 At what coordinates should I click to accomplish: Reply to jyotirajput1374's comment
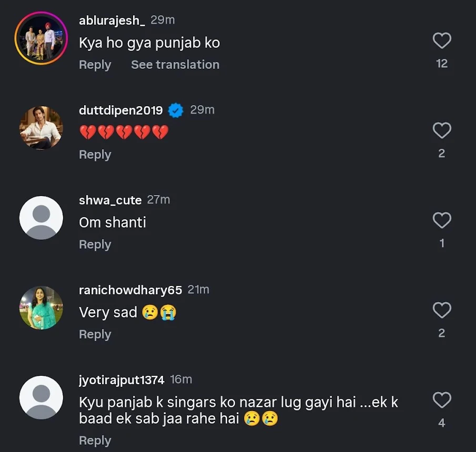tap(95, 440)
